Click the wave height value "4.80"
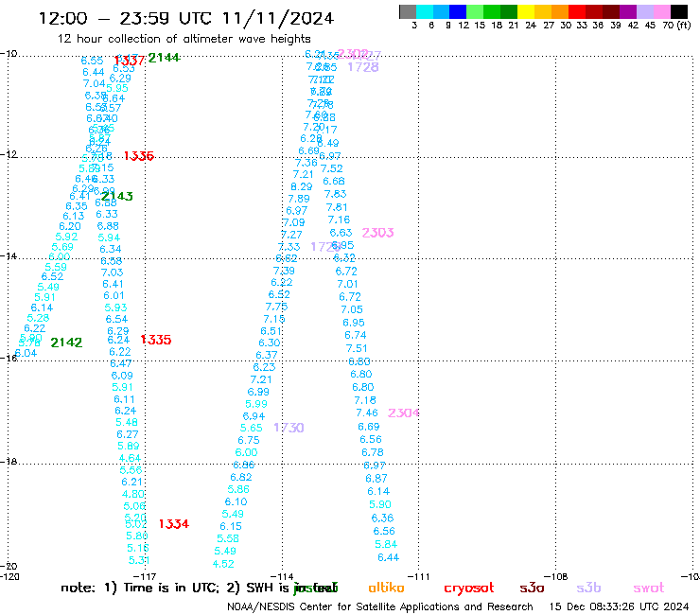700x615 pixels. 133,495
